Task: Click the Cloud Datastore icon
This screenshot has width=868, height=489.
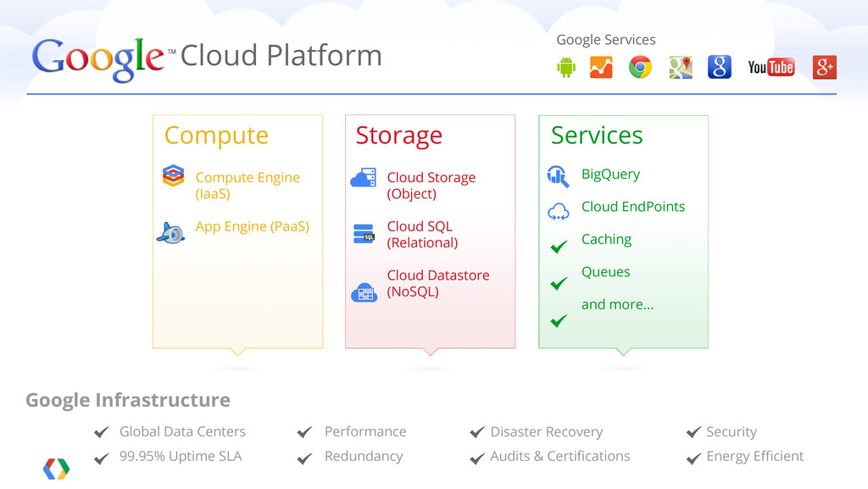Action: coord(364,292)
